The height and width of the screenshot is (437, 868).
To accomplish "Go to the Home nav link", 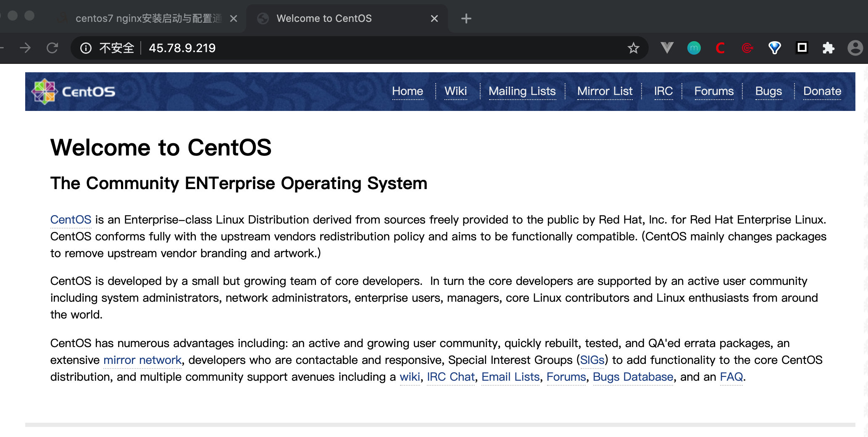I will click(408, 91).
